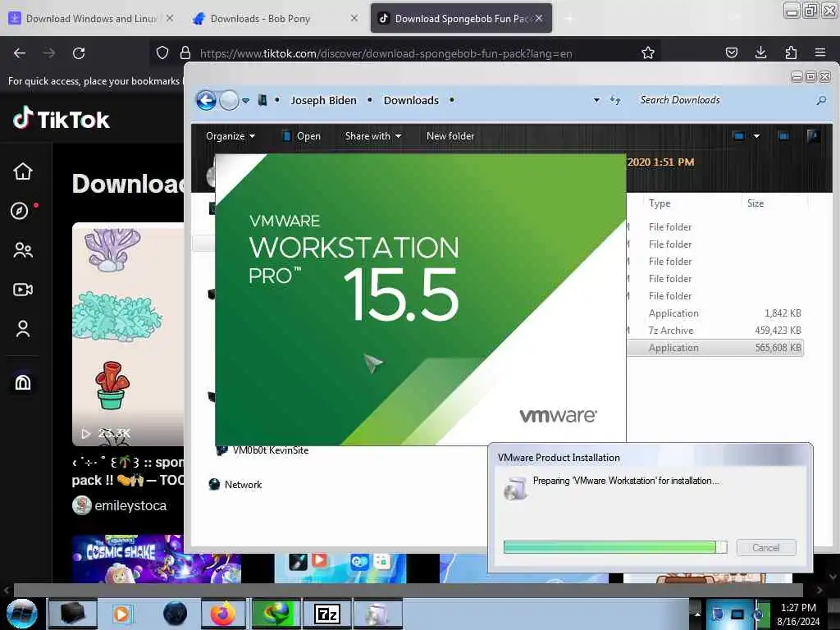Click the TikTok logo

click(x=62, y=118)
